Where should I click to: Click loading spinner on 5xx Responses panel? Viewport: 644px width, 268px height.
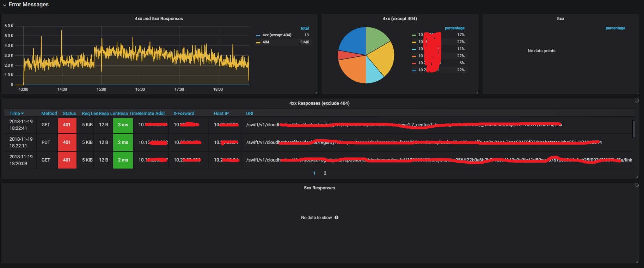[637, 185]
